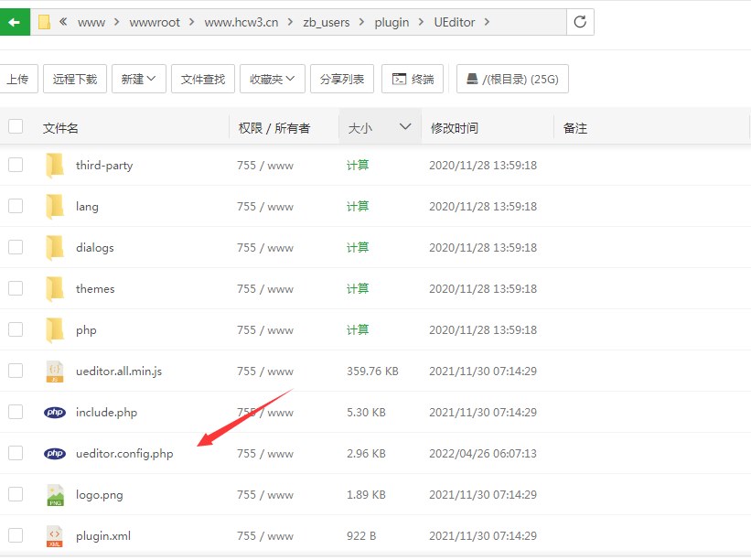Refresh the directory listing
This screenshot has height=560, width=751.
point(580,22)
